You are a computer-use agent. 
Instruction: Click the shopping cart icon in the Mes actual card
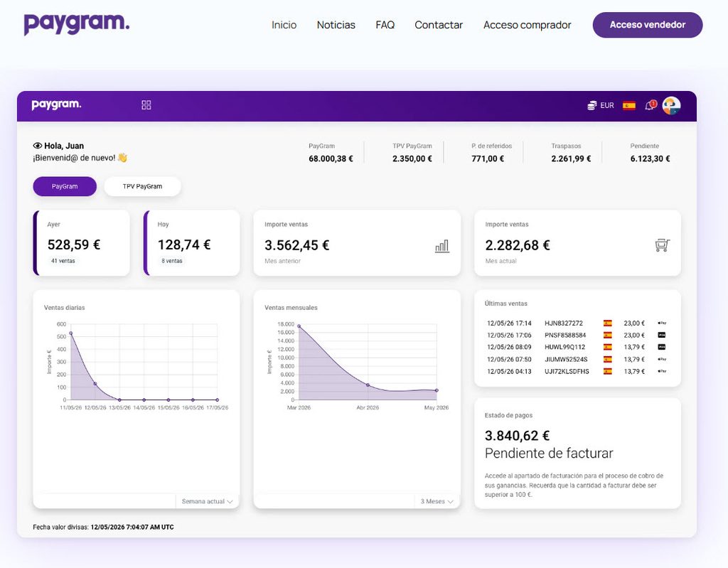[x=663, y=245]
